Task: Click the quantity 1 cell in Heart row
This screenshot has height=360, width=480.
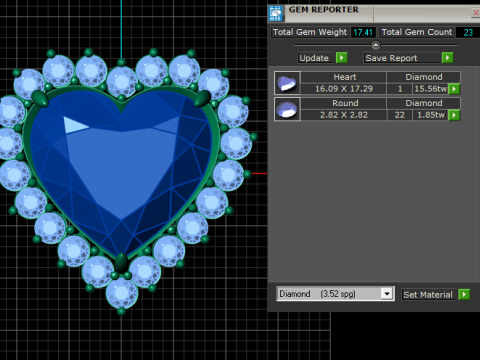Action: 400,89
